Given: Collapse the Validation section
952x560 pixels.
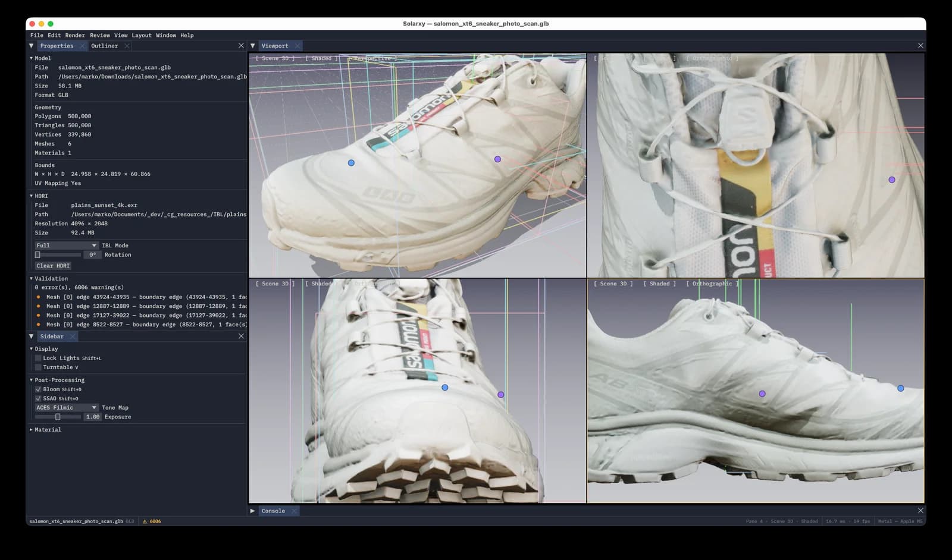Looking at the screenshot, I should point(31,278).
